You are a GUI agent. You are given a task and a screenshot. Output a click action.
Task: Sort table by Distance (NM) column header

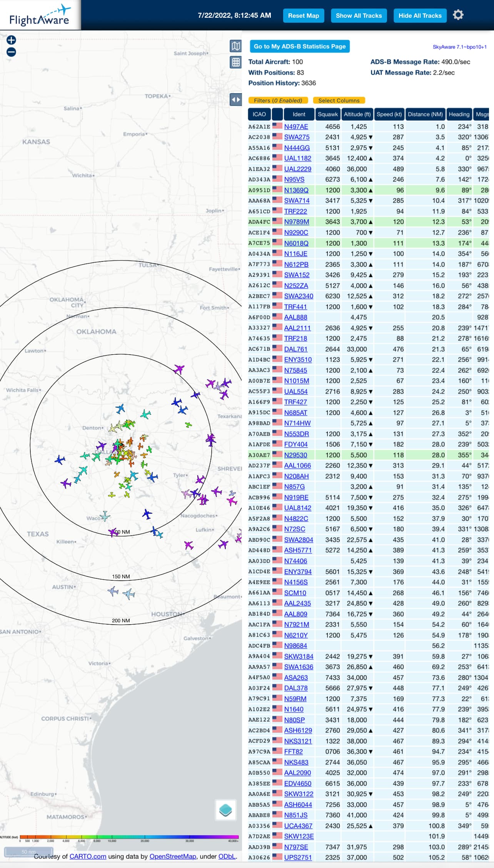tap(425, 114)
